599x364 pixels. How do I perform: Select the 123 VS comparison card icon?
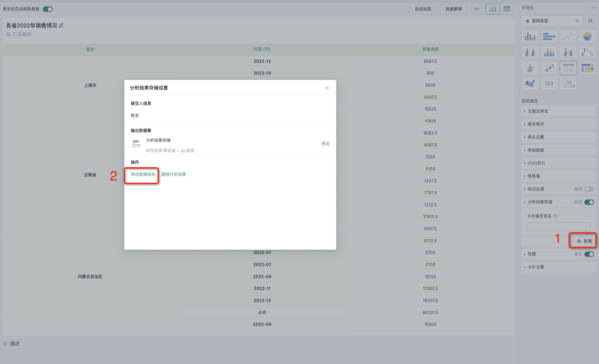tap(568, 84)
